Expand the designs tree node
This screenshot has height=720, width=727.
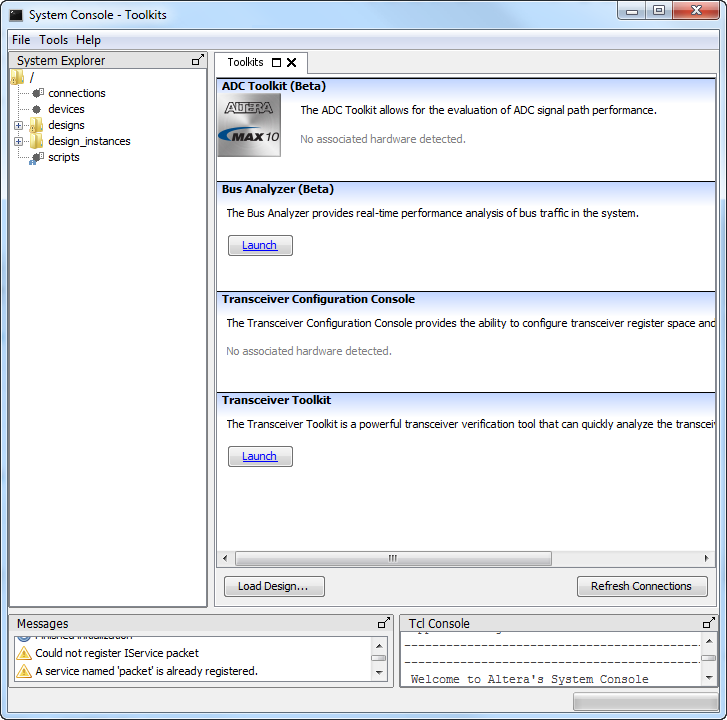19,126
